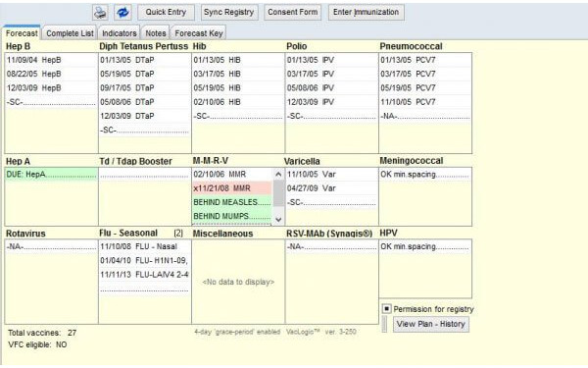Select the 01/13/05 HIB entry
Screen dimensions: 588x368
pos(238,60)
